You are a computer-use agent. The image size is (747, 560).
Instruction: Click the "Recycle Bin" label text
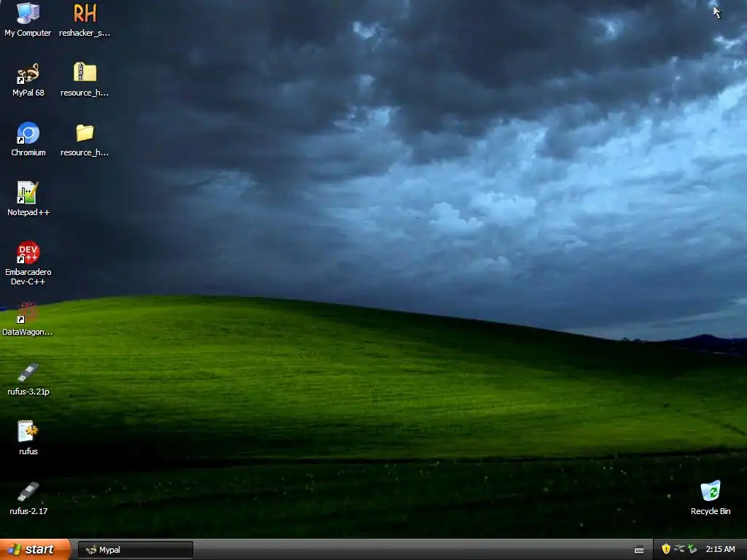pyautogui.click(x=711, y=511)
